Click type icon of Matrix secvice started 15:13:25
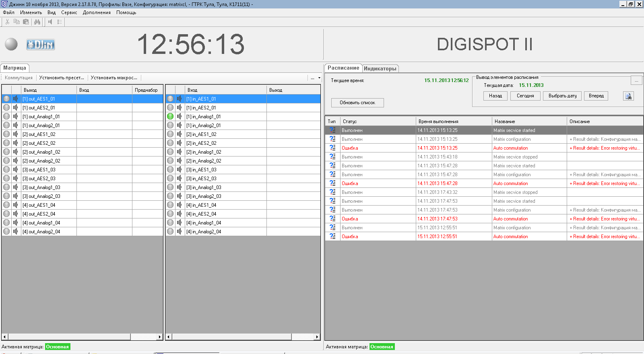The image size is (644, 354). [332, 130]
